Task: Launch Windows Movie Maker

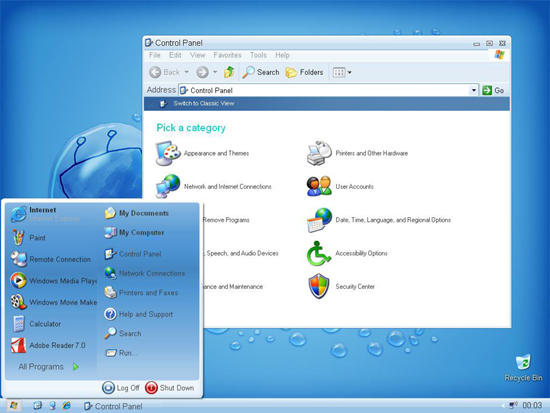Action: [53, 302]
